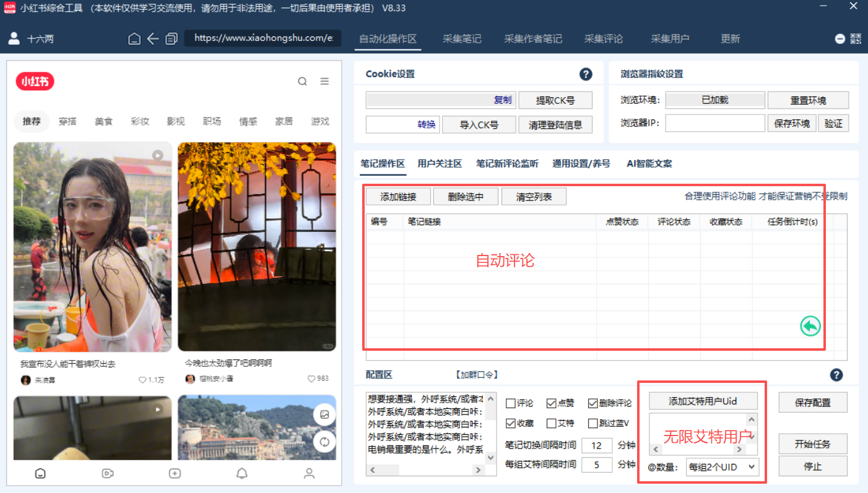Open the Cookie设置 help question mark

(x=586, y=74)
